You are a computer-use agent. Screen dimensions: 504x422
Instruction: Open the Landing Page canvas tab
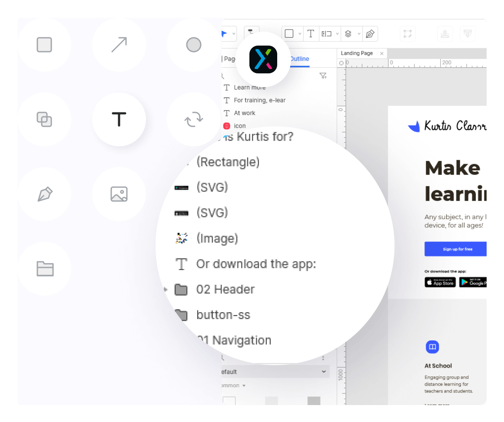[x=357, y=53]
